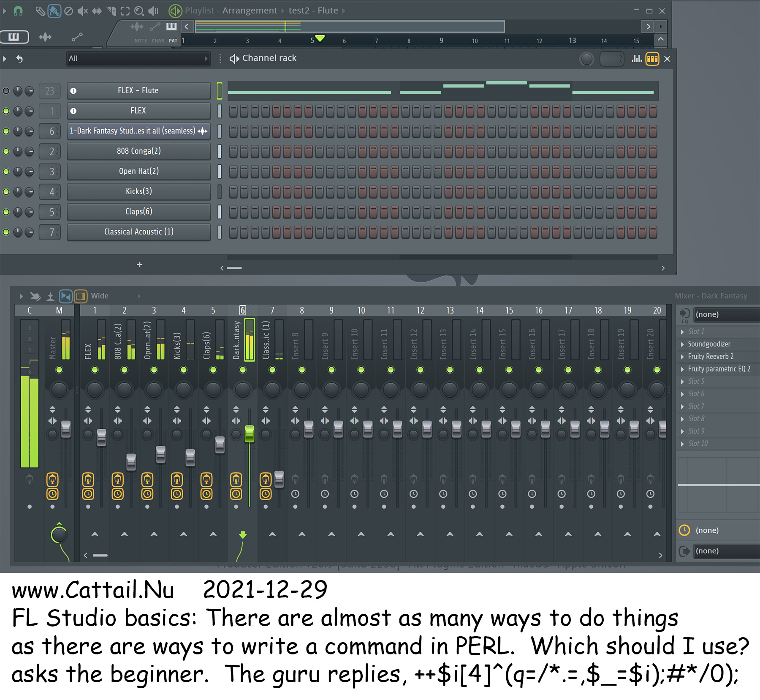Click the mixer record arm icon
Image resolution: width=760 pixels, height=700 pixels.
(50, 296)
